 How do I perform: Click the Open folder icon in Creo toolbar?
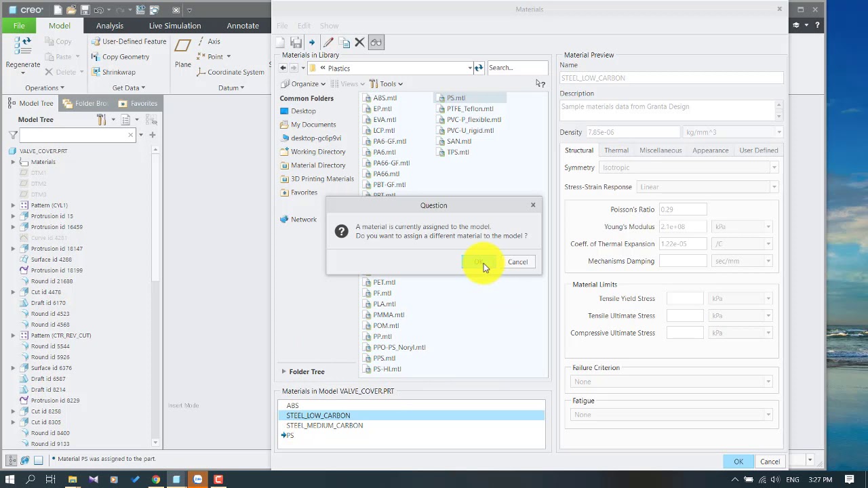72,10
